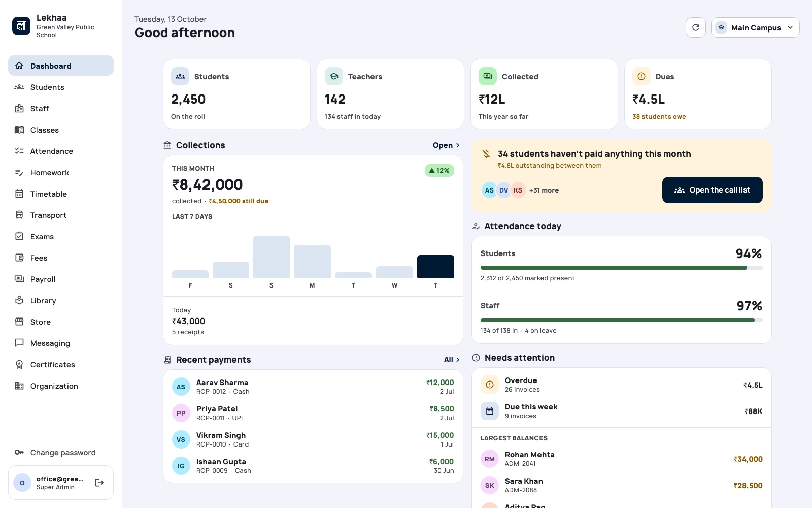Viewport: 812px width, 508px height.
Task: Click Change password link
Action: click(61, 452)
